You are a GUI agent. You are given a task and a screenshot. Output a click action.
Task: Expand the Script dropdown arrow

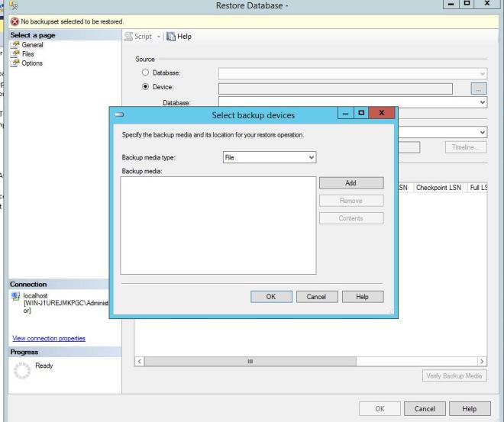[159, 37]
